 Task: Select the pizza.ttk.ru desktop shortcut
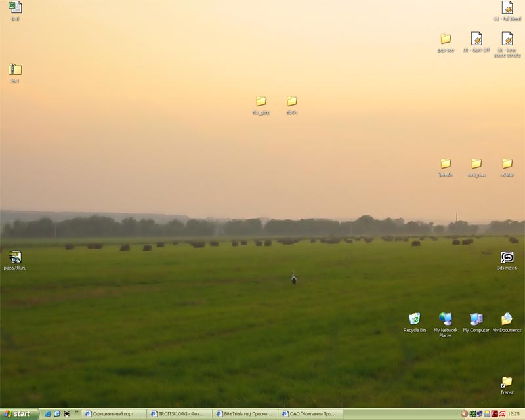(15, 257)
